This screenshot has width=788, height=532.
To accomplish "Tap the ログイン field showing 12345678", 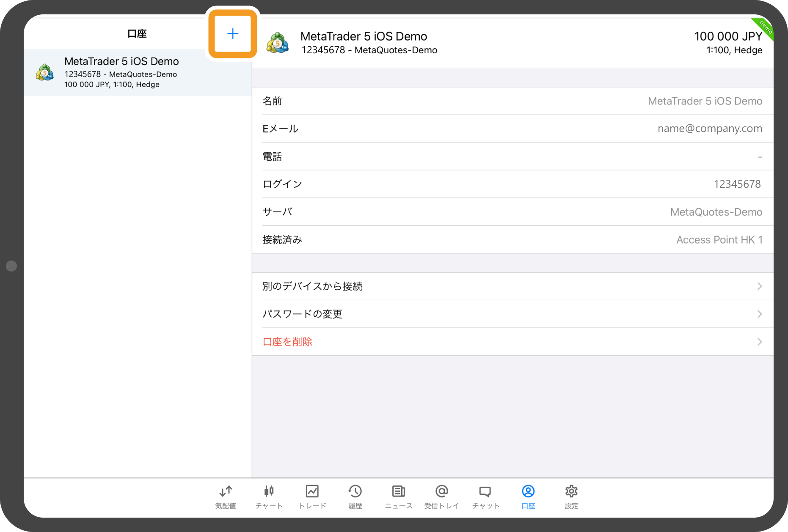I will 737,184.
